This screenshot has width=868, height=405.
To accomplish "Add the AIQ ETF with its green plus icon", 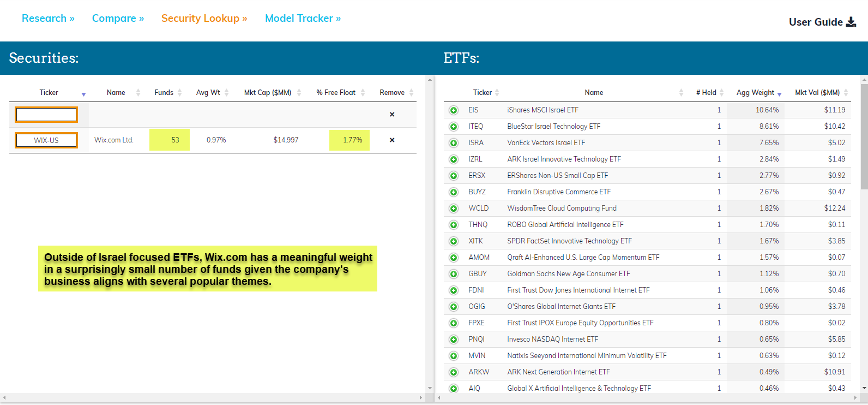I will click(x=454, y=389).
